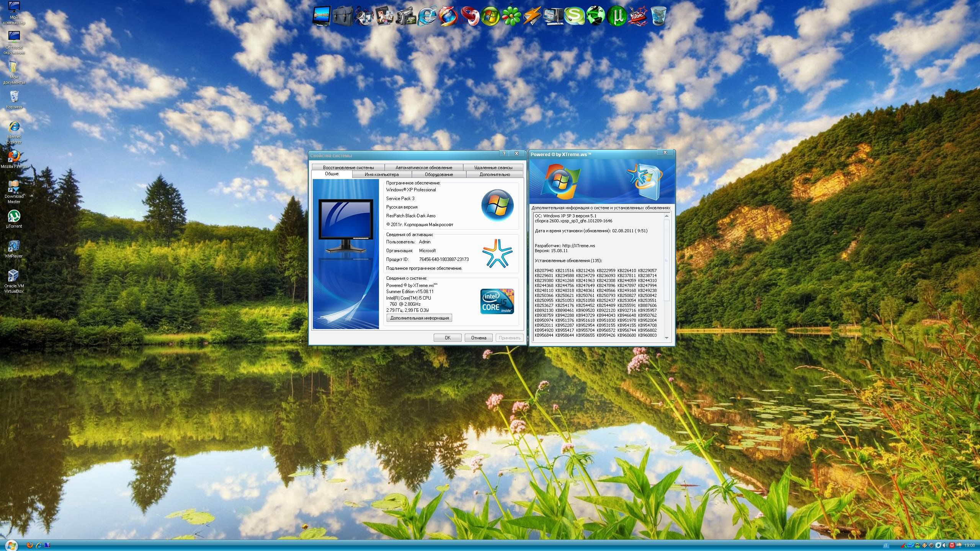Click the Отмена button

click(x=478, y=338)
